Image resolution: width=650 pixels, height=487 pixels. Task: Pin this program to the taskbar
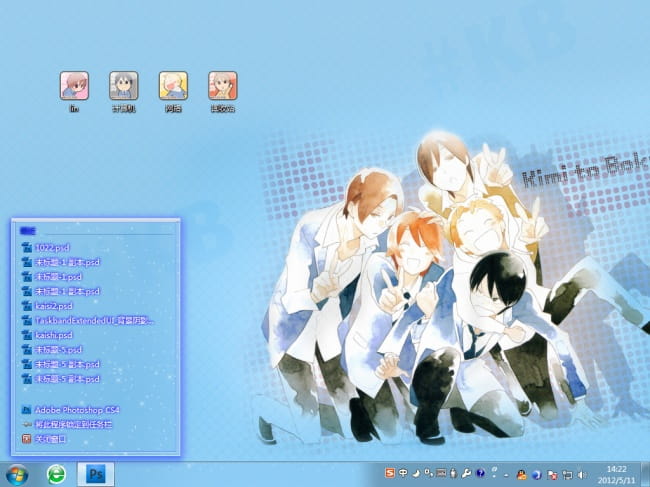[82, 424]
